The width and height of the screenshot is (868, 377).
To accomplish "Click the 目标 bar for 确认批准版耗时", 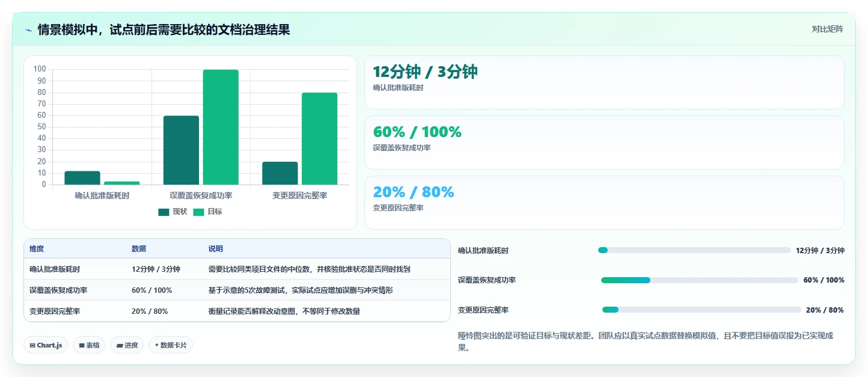I will point(121,183).
